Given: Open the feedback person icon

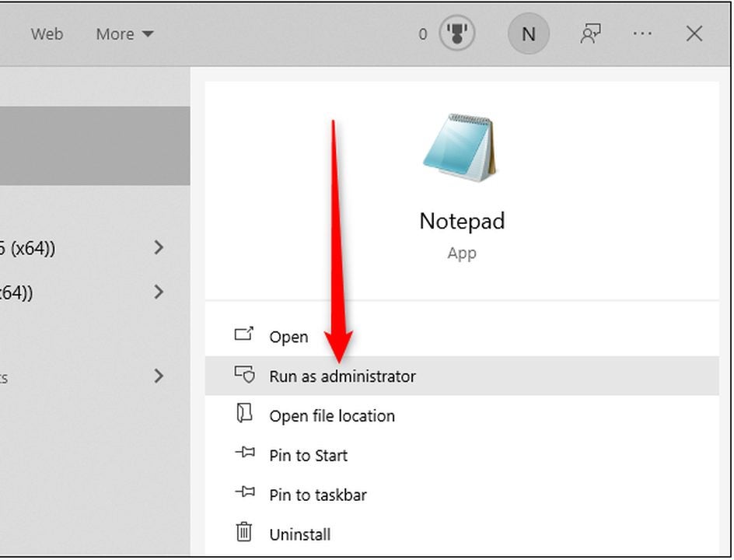Looking at the screenshot, I should point(590,33).
